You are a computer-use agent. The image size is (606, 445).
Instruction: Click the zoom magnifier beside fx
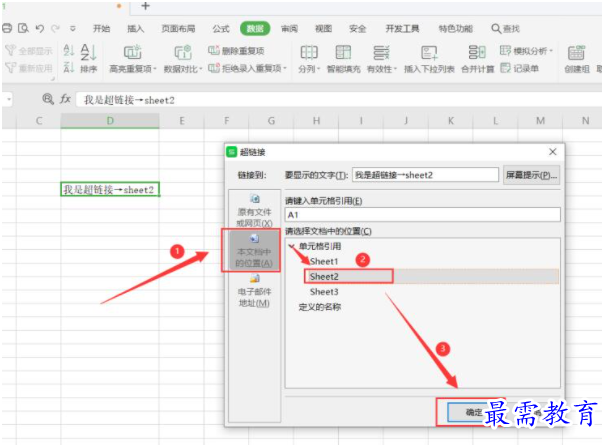coord(48,99)
